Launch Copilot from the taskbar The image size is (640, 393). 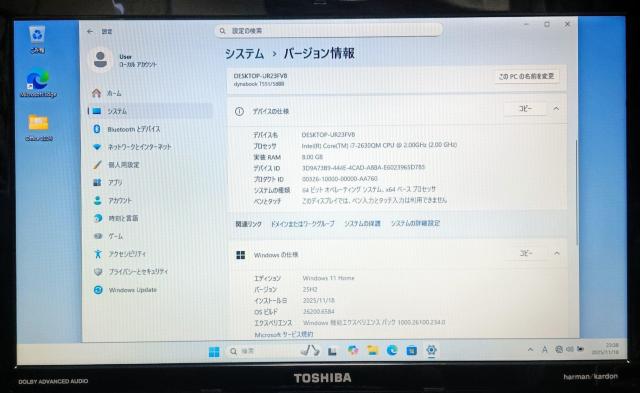tap(353, 351)
